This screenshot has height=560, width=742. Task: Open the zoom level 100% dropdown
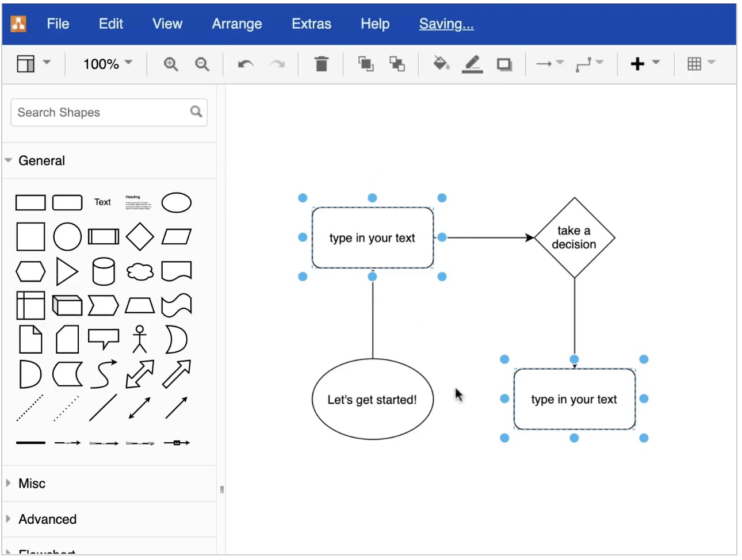[108, 64]
